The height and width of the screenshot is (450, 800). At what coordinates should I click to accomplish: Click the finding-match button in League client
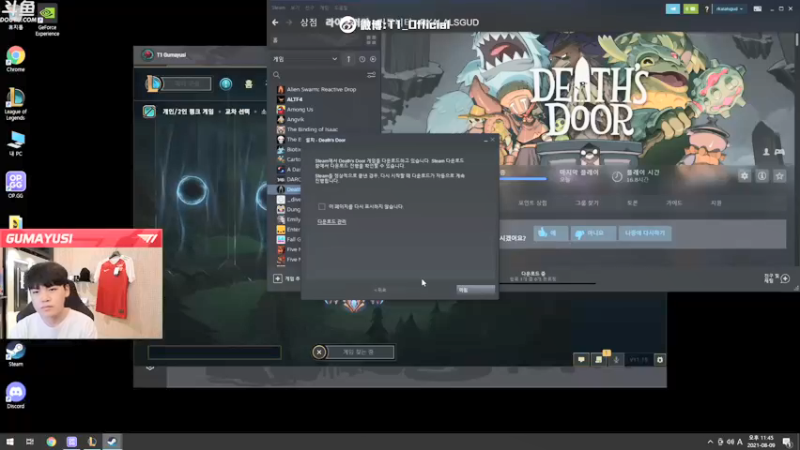[x=359, y=352]
